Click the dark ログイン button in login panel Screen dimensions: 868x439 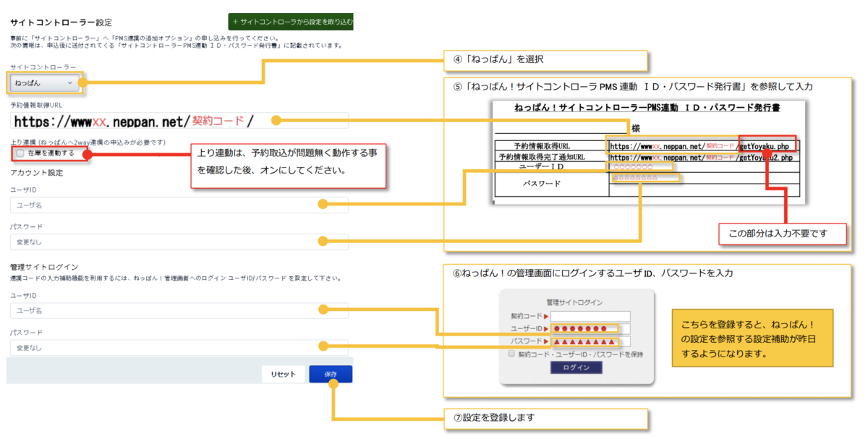pos(576,367)
